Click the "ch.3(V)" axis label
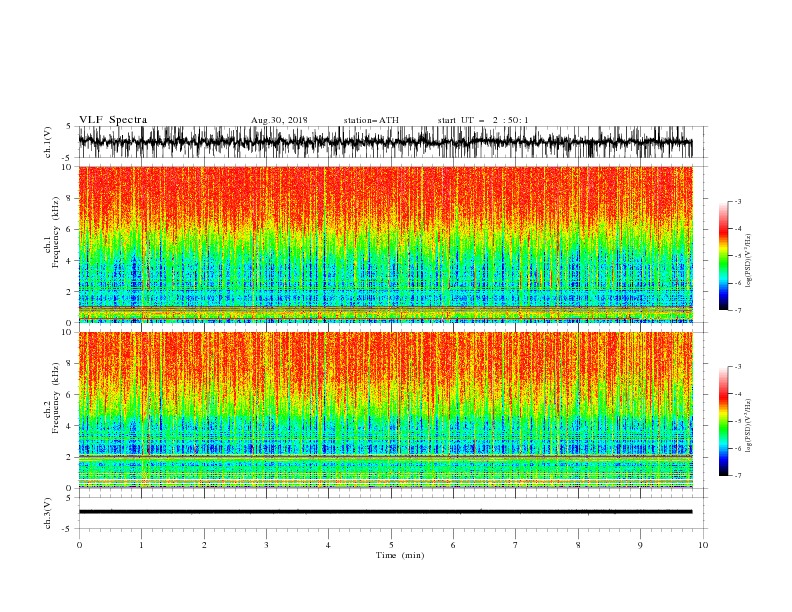 tap(48, 513)
